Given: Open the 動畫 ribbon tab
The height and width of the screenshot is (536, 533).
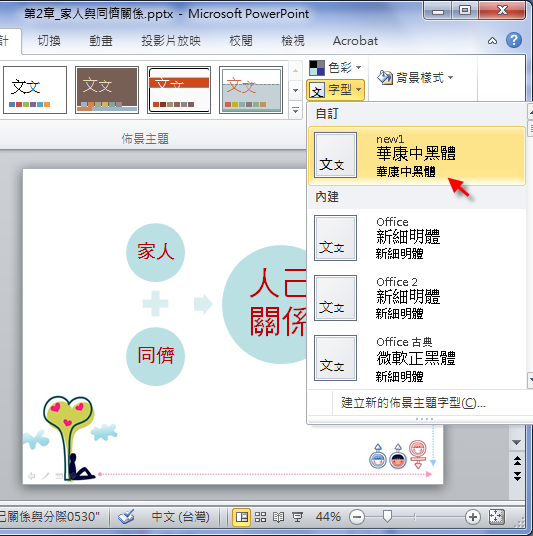Looking at the screenshot, I should click(x=101, y=41).
